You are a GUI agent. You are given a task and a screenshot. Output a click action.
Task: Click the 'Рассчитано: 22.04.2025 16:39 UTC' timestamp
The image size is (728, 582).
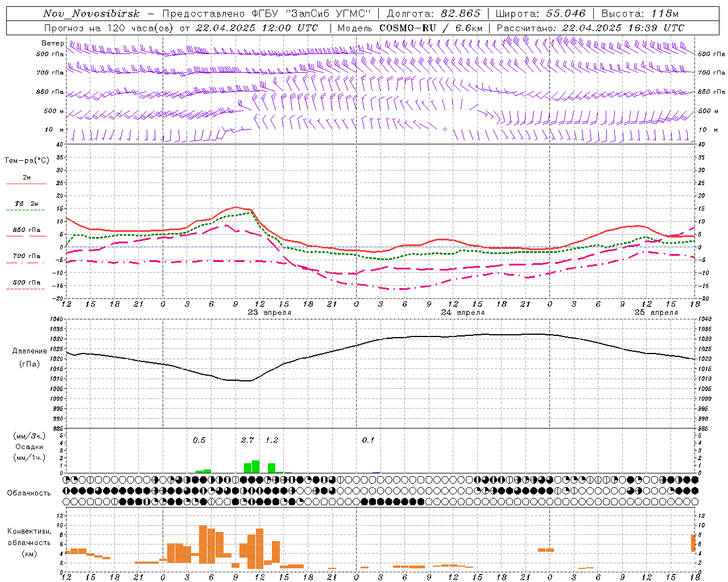tap(590, 28)
